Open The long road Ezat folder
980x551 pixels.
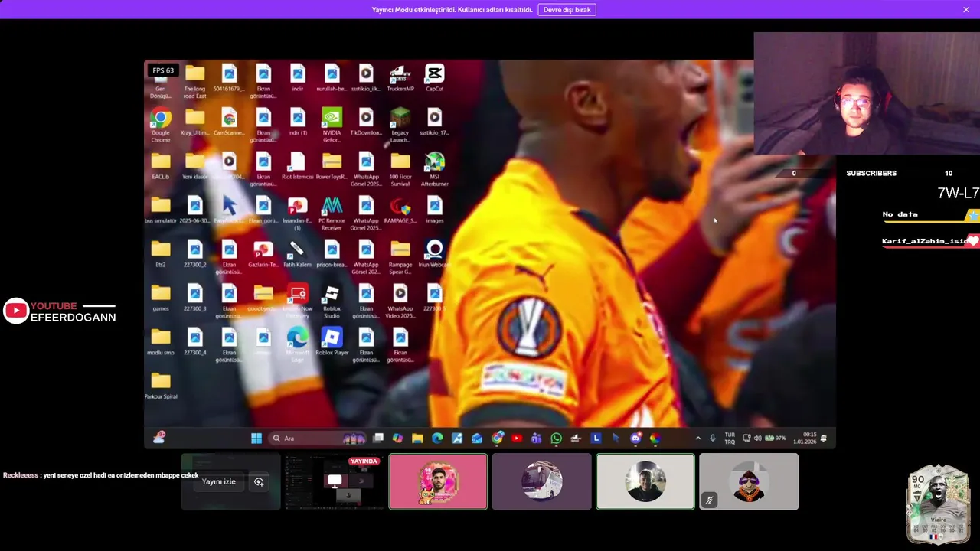(194, 82)
